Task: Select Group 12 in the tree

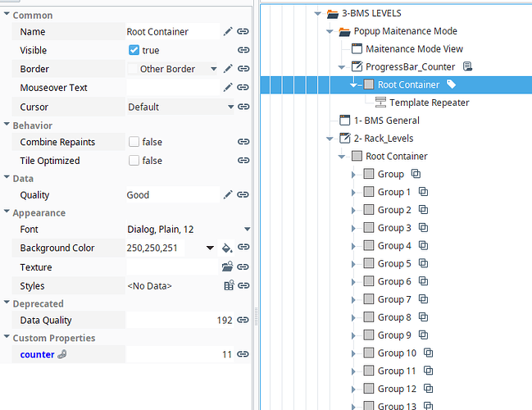Action: (x=397, y=389)
